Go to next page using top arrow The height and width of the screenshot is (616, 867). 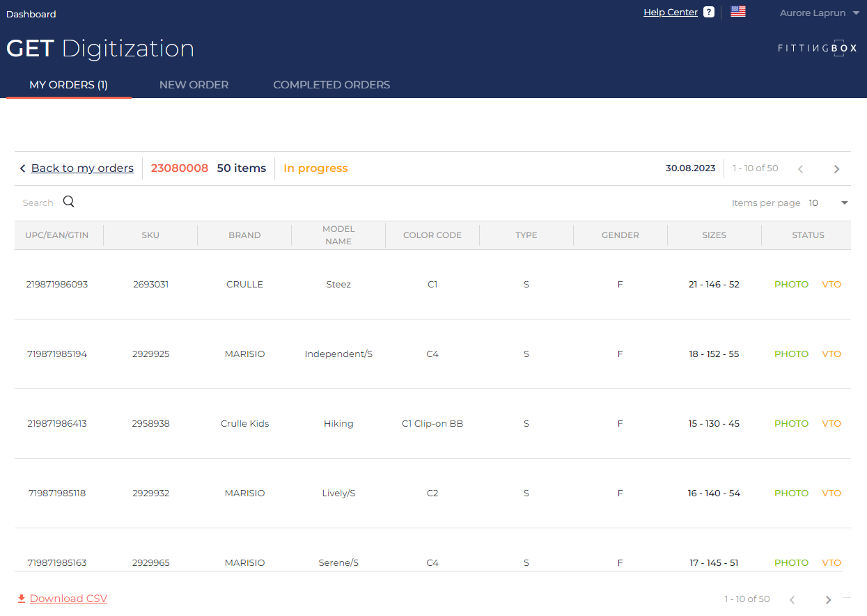pyautogui.click(x=836, y=168)
